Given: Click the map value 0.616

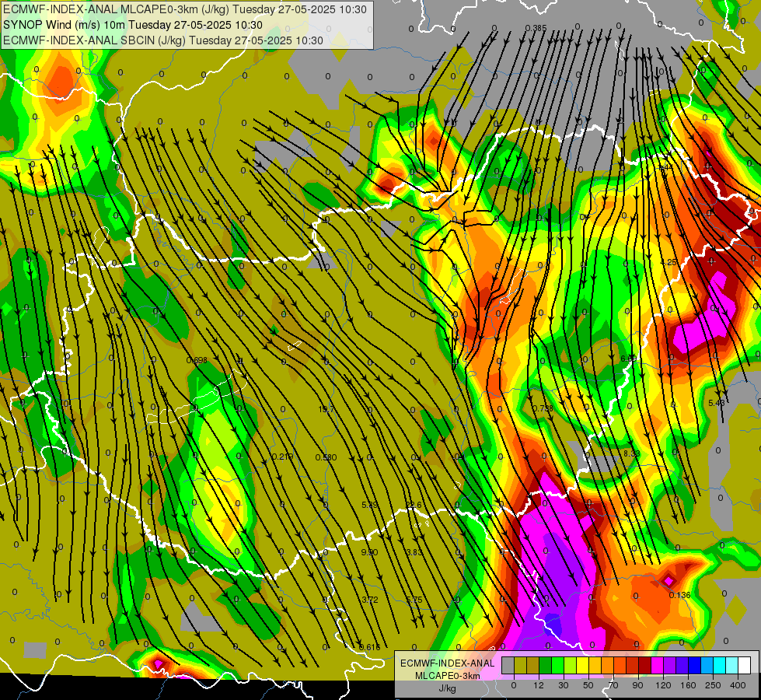Looking at the screenshot, I should tap(370, 647).
